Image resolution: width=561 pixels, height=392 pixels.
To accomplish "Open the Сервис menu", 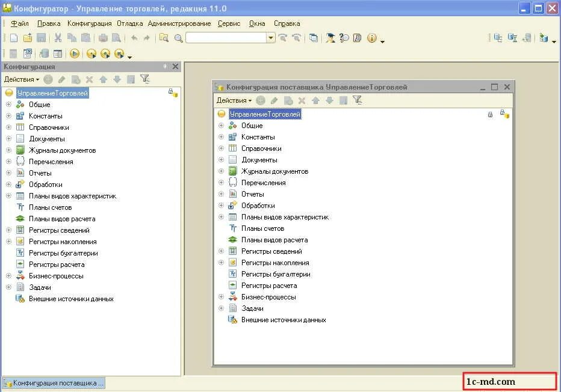I will pos(229,23).
